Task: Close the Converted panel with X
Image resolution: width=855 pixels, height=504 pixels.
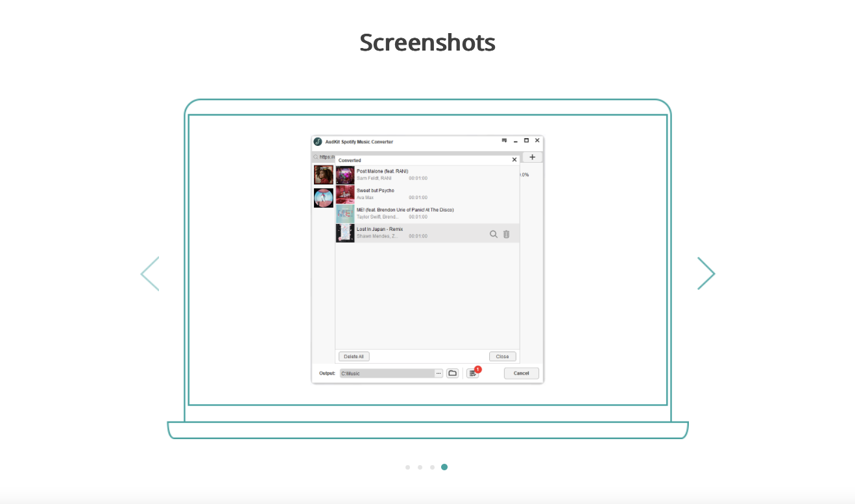Action: pos(514,160)
